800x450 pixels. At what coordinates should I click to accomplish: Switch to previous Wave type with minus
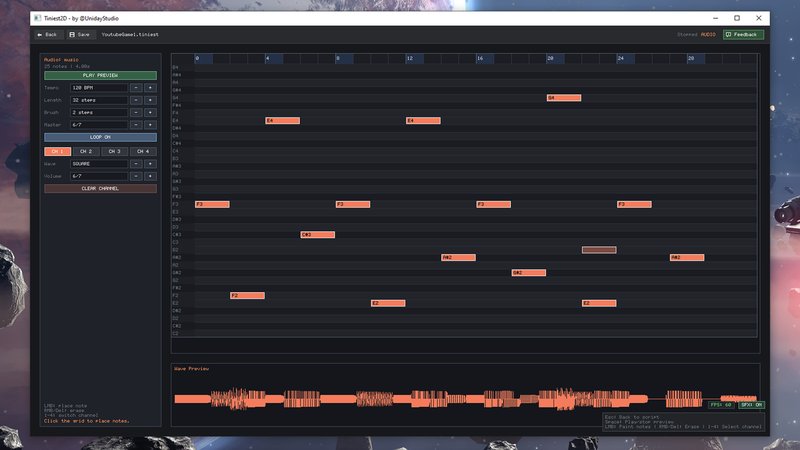point(136,164)
